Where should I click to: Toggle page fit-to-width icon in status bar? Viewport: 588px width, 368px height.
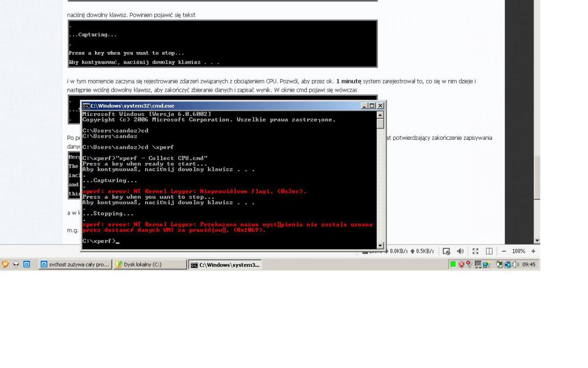click(x=489, y=251)
